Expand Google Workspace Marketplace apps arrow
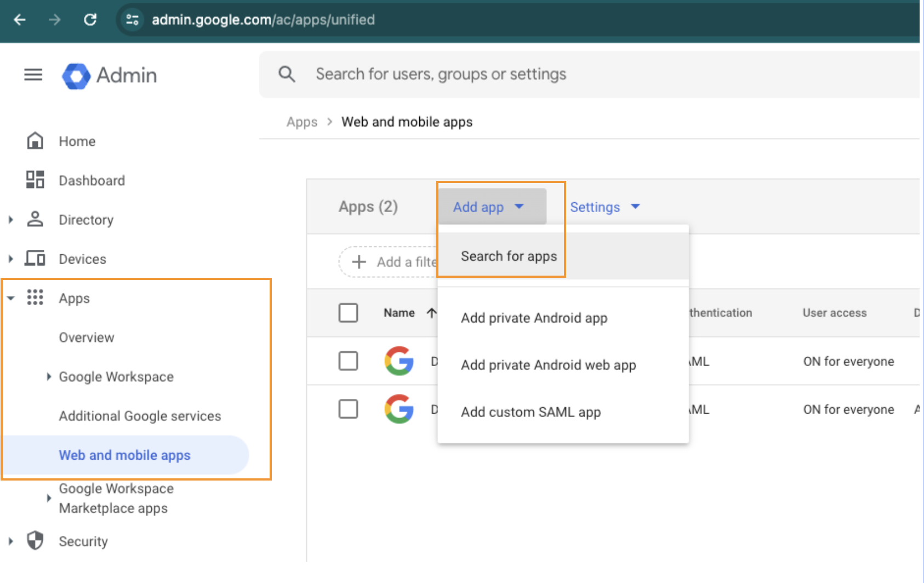924x583 pixels. click(x=49, y=498)
